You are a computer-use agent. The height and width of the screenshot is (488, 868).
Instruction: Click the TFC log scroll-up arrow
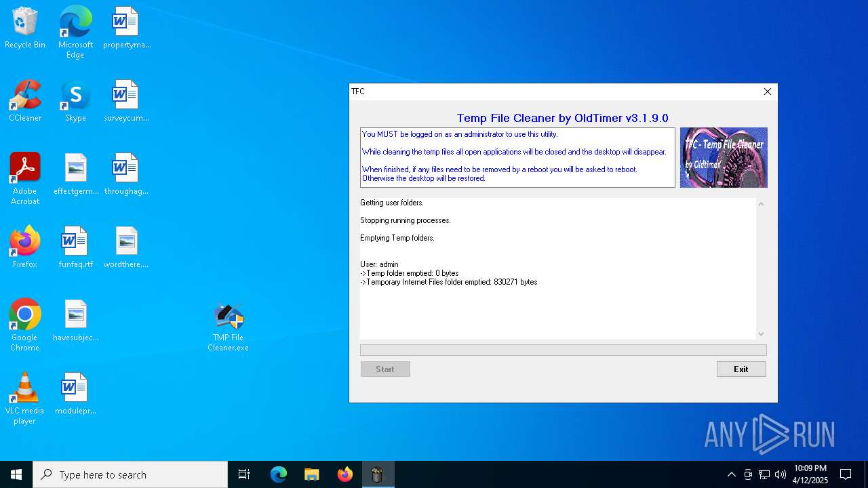point(761,204)
